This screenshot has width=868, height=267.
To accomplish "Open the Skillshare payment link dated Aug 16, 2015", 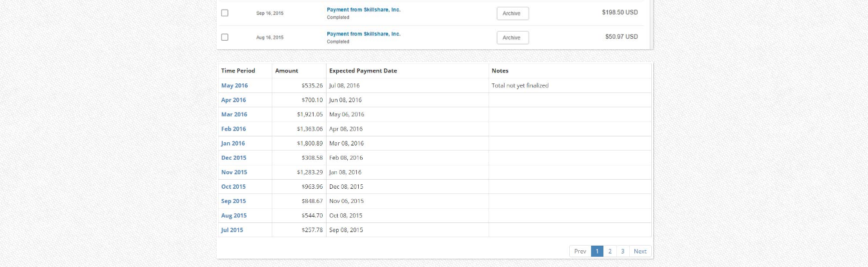I will [x=363, y=34].
